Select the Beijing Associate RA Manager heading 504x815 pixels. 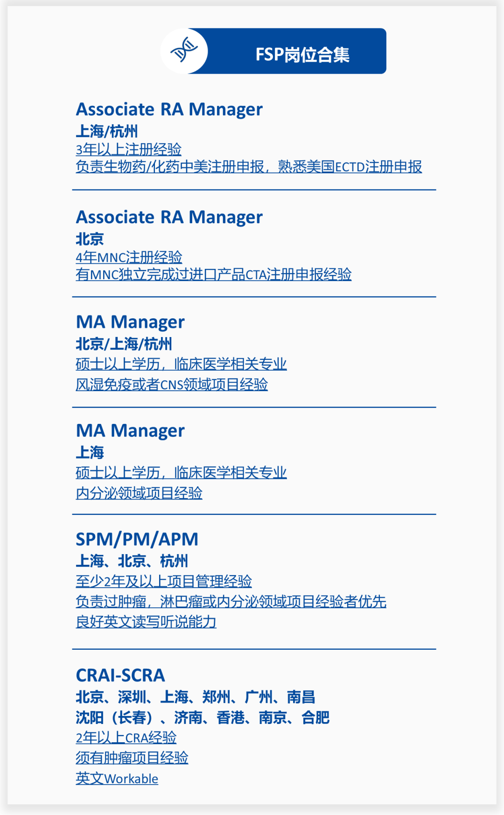169,217
